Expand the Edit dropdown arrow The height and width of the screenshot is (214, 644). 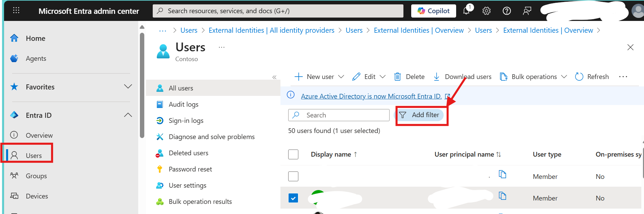(382, 77)
